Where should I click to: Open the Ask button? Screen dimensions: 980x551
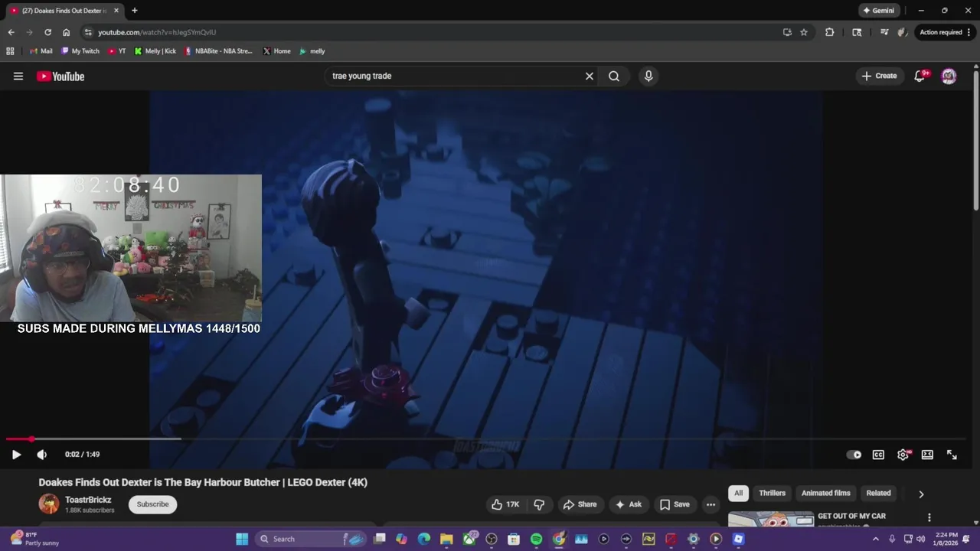coord(628,504)
